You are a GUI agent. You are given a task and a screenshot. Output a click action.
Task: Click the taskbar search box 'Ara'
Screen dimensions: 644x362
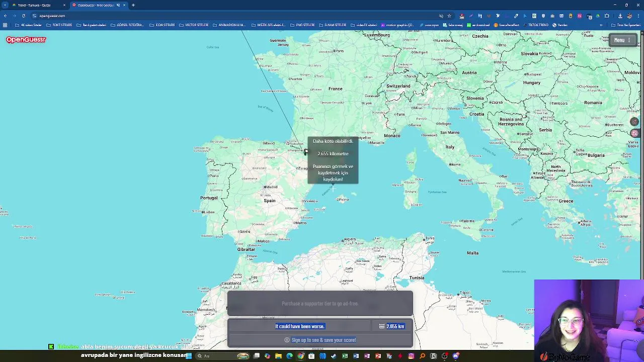(223, 356)
